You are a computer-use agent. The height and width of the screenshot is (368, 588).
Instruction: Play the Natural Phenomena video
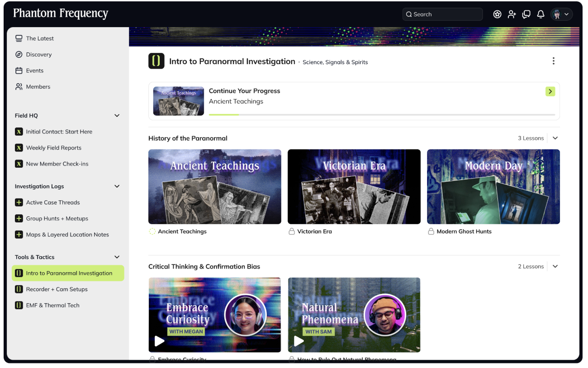pyautogui.click(x=299, y=341)
